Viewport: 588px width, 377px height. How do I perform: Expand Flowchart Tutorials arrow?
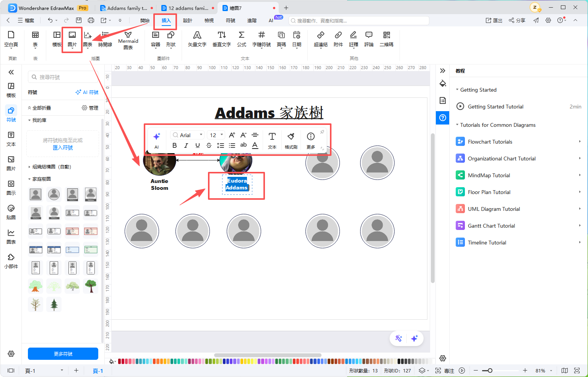(580, 141)
